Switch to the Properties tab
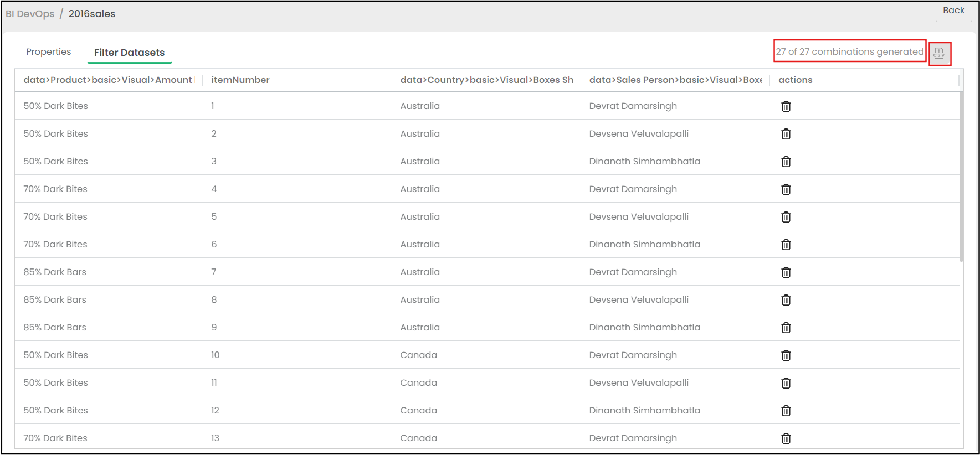Screen dimensions: 980x455 49,52
